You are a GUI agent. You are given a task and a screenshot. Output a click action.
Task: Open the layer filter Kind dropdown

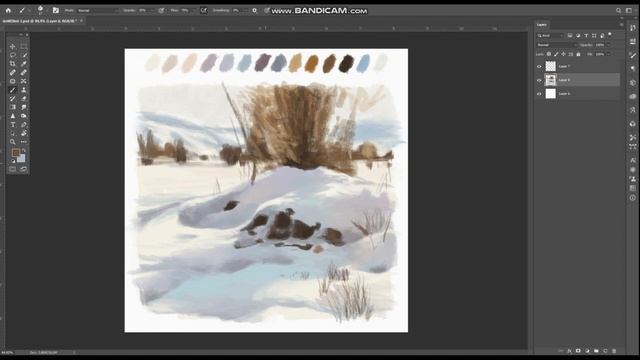pos(550,36)
